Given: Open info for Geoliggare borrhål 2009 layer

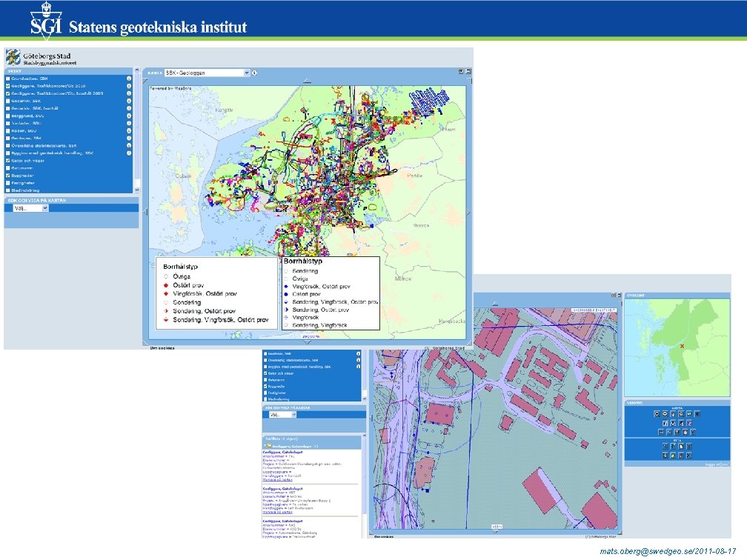Looking at the screenshot, I should (x=129, y=94).
